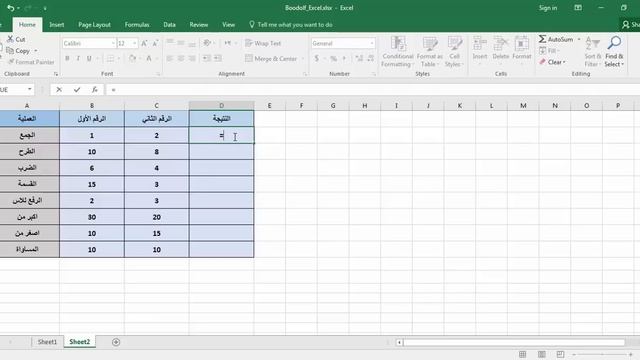Switch to the Sheet1 worksheet tab
Viewport: 640px width, 360px height.
click(47, 342)
